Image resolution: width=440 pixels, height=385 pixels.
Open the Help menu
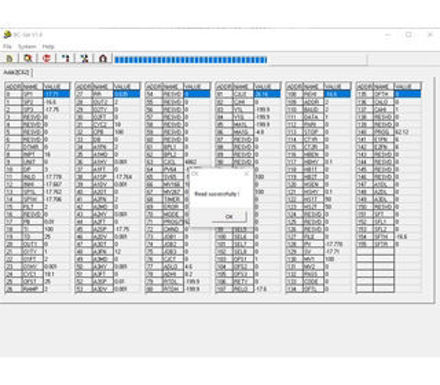(x=48, y=46)
